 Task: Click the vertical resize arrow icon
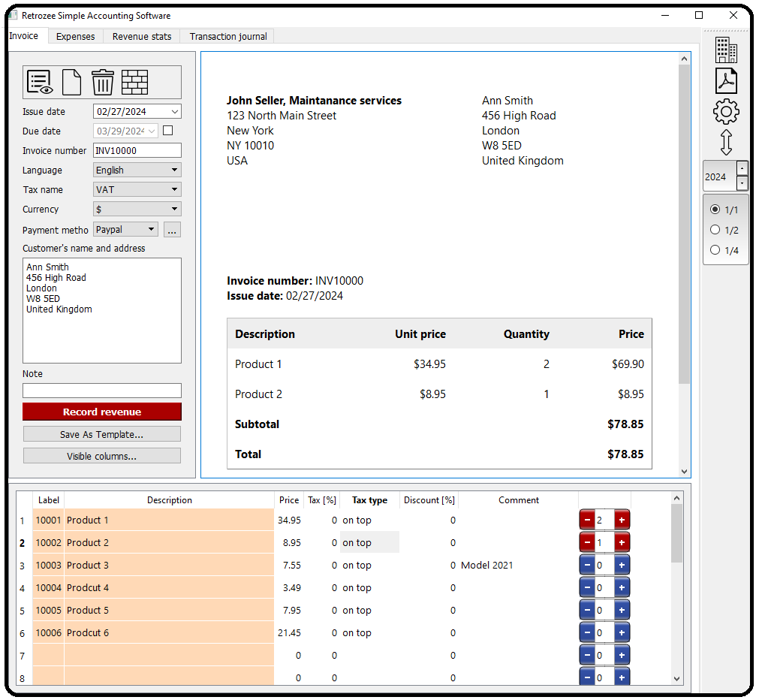click(725, 142)
